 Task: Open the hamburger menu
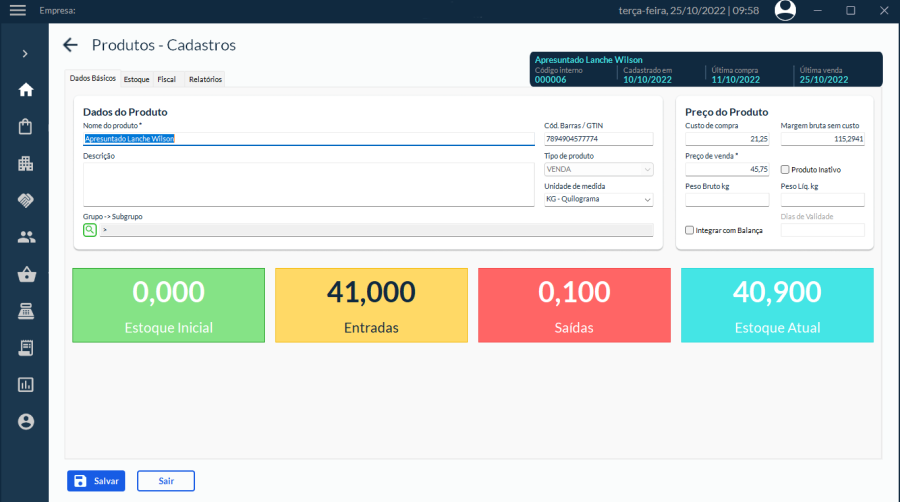pos(17,11)
